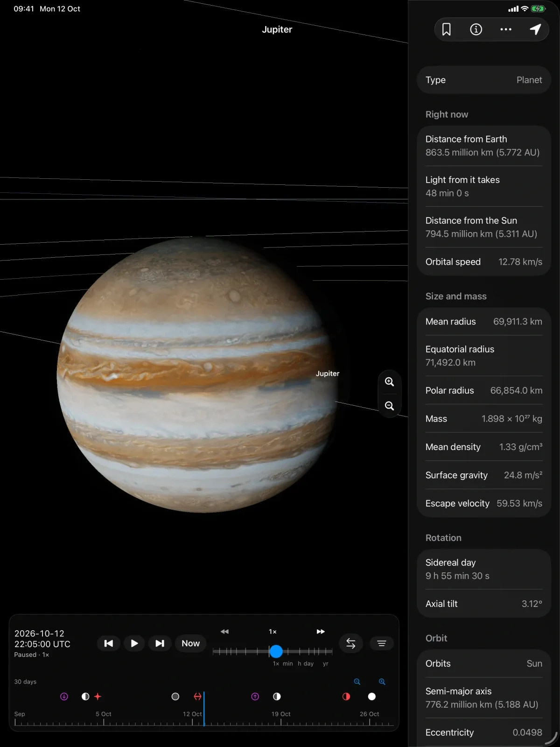Select the red four-point star event marker
Image resolution: width=560 pixels, height=747 pixels.
[x=98, y=697]
